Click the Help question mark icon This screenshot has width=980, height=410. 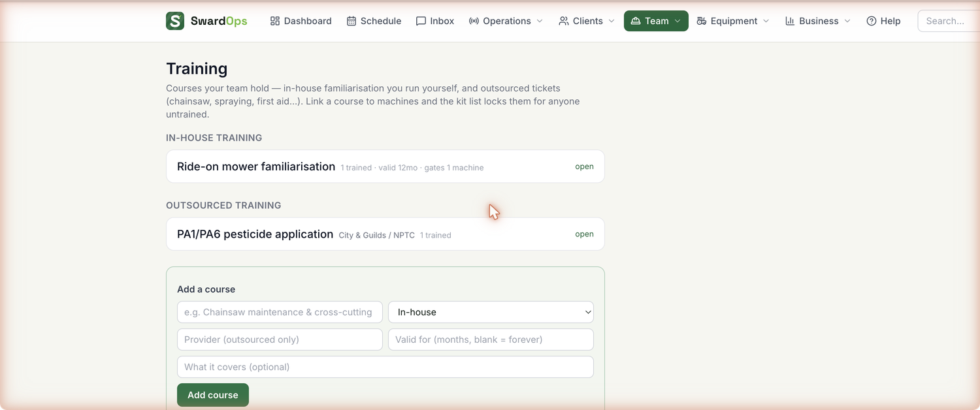(x=872, y=21)
